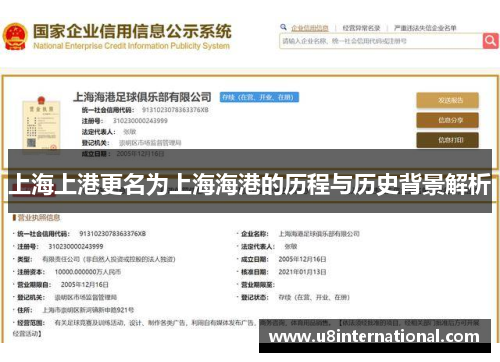Click the 信息打印 button
This screenshot has width=500, height=362.
tap(447, 140)
